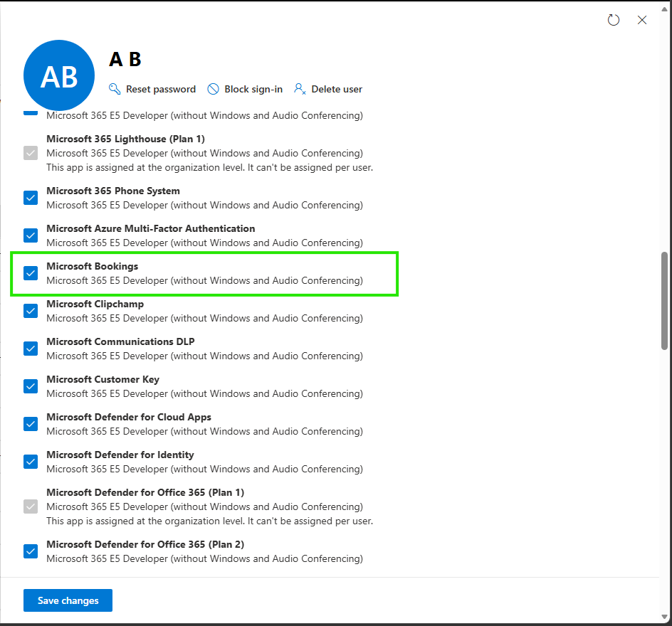Screen dimensions: 672x626
Task: Click the scroll up arrow at top right
Action: 664,9
